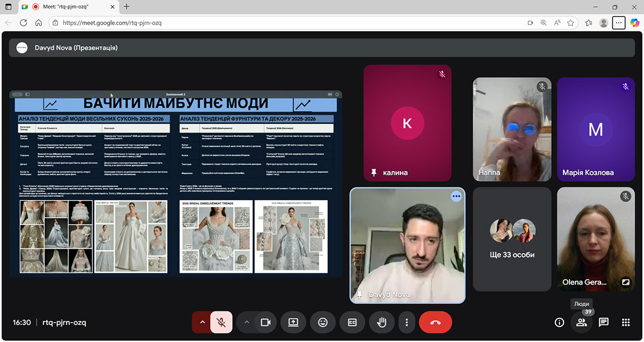Viewport: 644px width, 342px height.
Task: Open more options three-dot menu in control bar
Action: coord(407,322)
